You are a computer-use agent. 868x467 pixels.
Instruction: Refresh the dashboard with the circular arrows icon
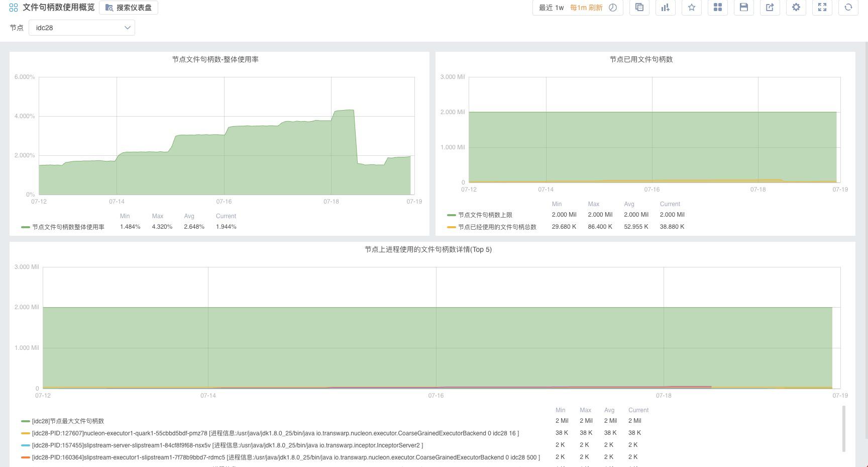point(848,7)
